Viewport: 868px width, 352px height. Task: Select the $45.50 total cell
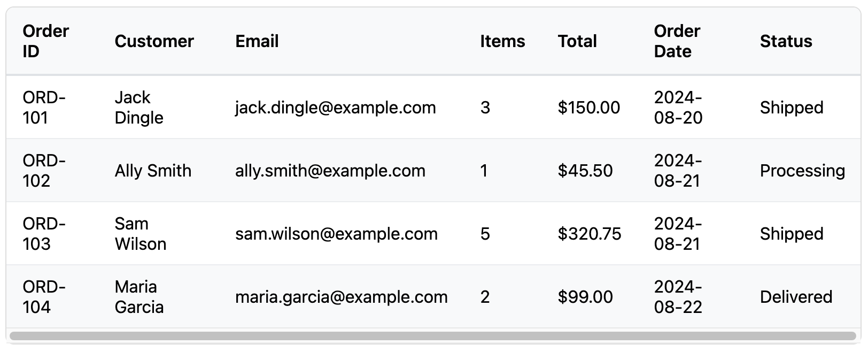(585, 171)
